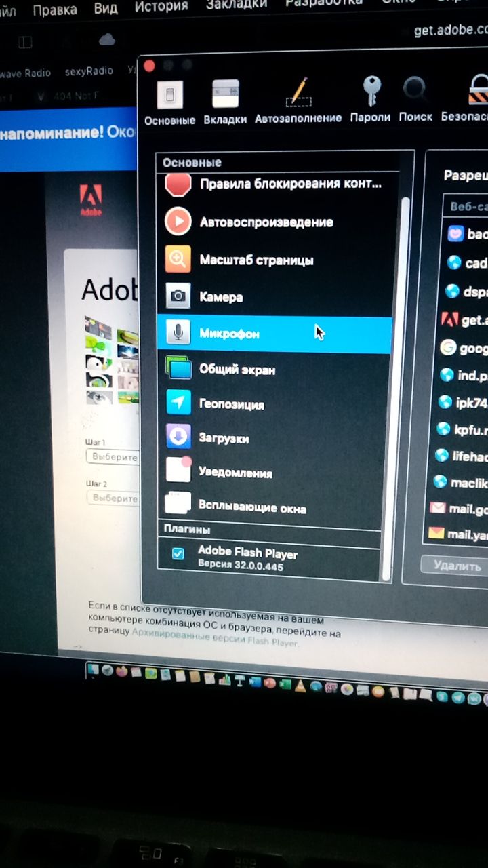Open the Закладки menu
The image size is (488, 868).
[237, 5]
